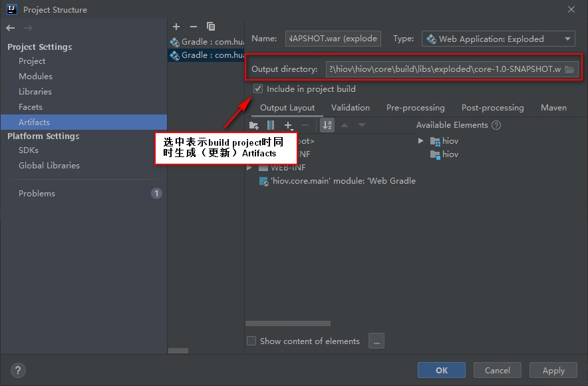588x386 pixels.
Task: Add a new artifact with the plus icon
Action: click(176, 27)
